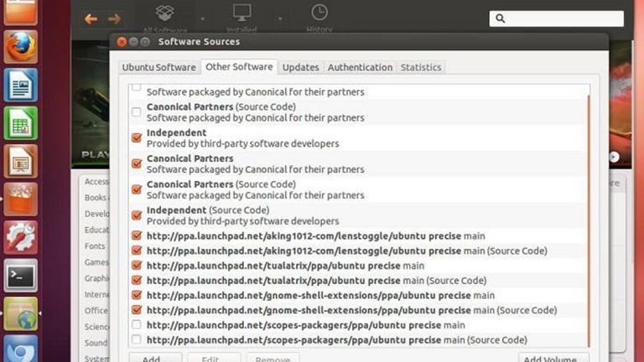Select the Other Software tab
The height and width of the screenshot is (362, 644).
pos(239,67)
